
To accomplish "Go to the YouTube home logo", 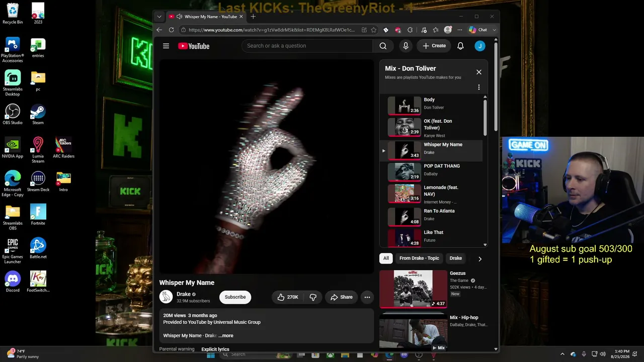I will [194, 46].
